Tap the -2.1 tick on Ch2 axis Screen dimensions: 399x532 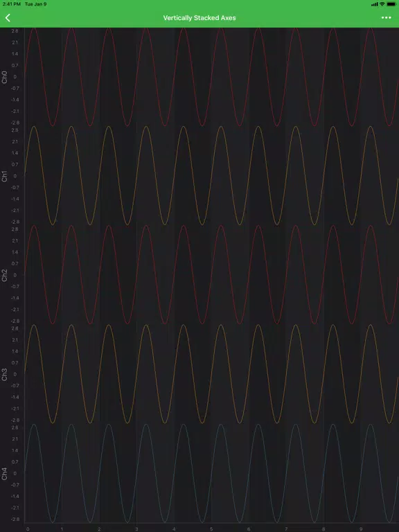pos(15,310)
